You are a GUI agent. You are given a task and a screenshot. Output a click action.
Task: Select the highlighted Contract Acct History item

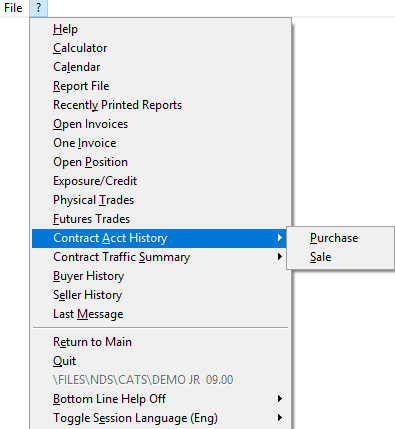click(159, 238)
